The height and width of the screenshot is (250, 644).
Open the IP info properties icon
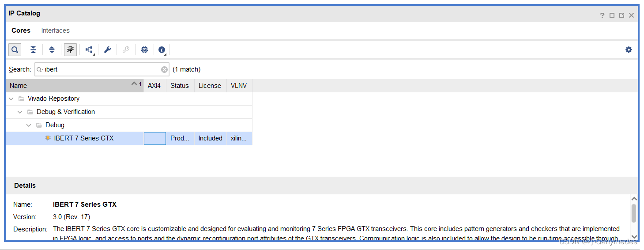[162, 49]
